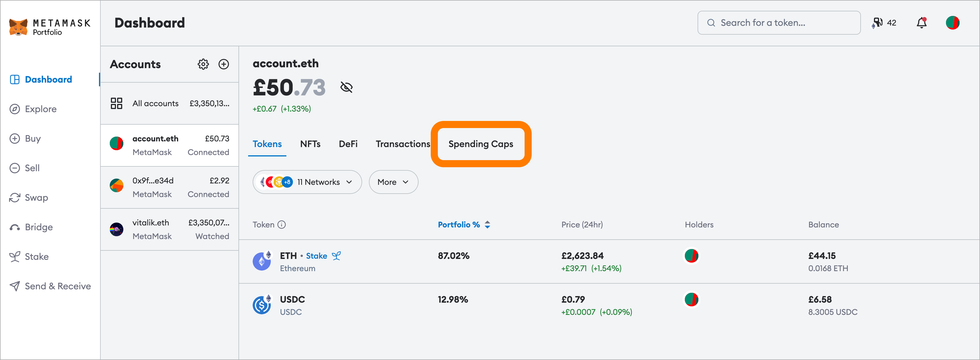Click the search magnifier icon

pos(711,23)
